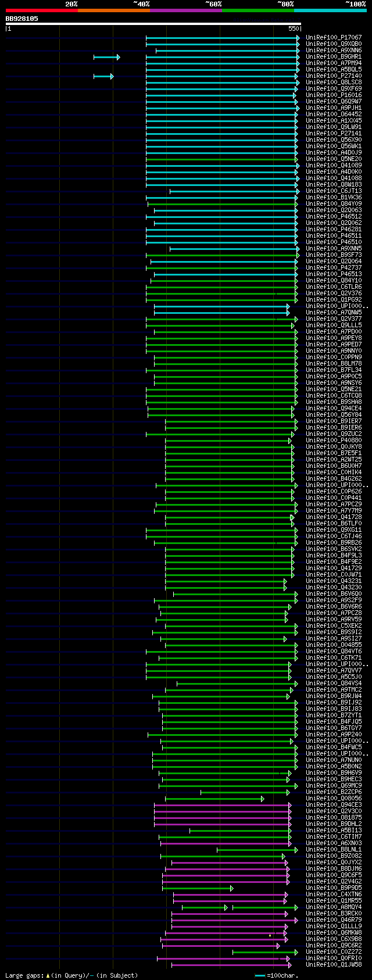Screen dimensions: 372x980
Task: Select label UniRef100_Q6MKW8
Action: click(334, 933)
